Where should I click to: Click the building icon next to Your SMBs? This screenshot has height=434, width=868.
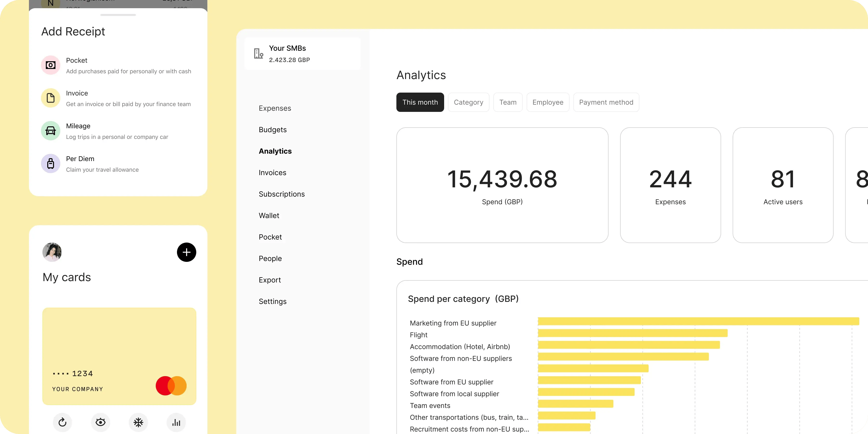[258, 54]
